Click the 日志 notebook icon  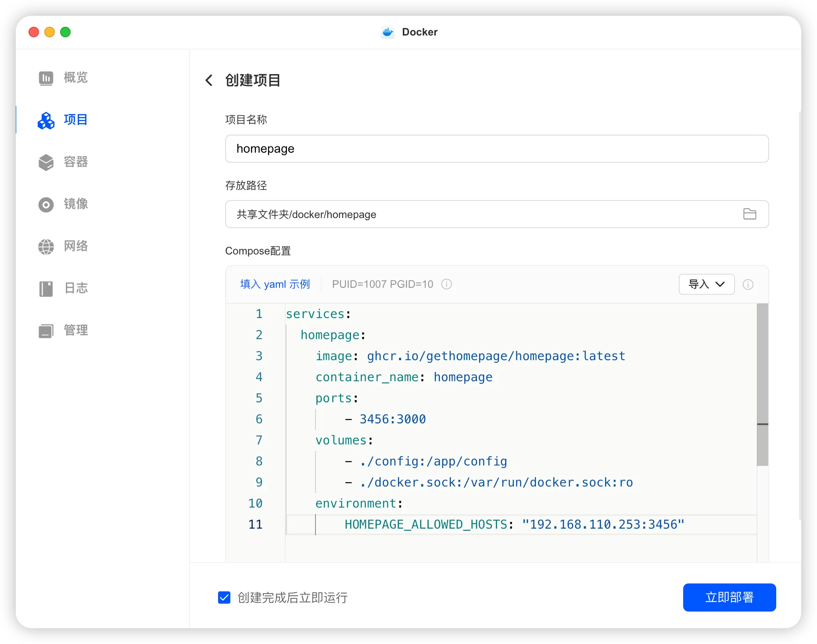[46, 289]
